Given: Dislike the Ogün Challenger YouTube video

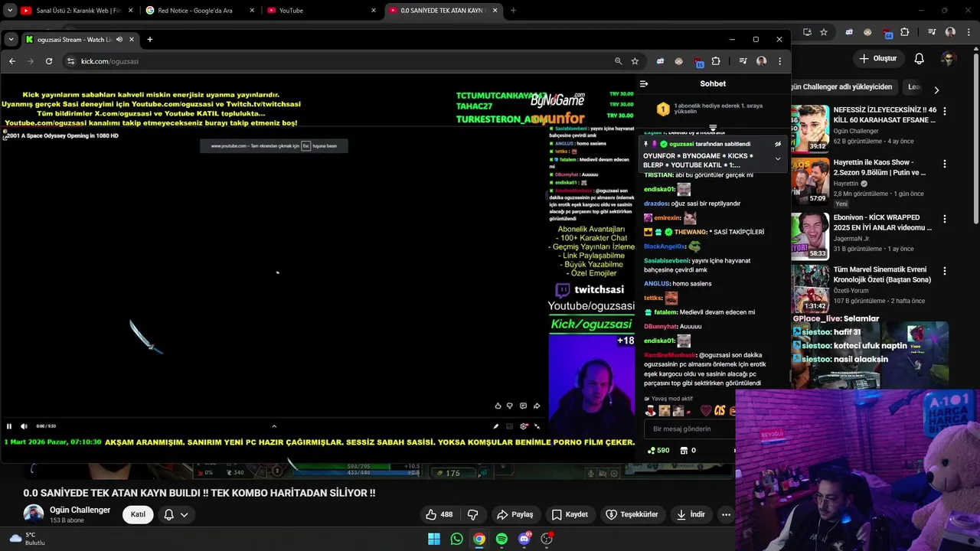Looking at the screenshot, I should (472, 514).
